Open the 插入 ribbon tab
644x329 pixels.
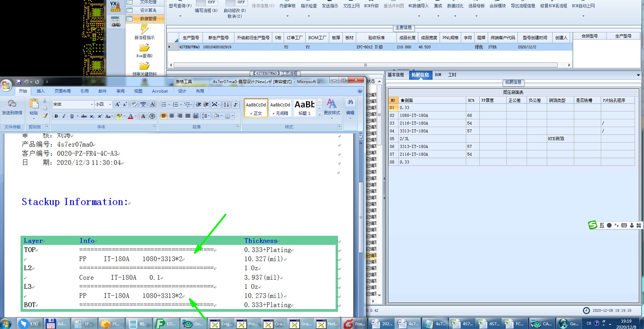[40, 91]
